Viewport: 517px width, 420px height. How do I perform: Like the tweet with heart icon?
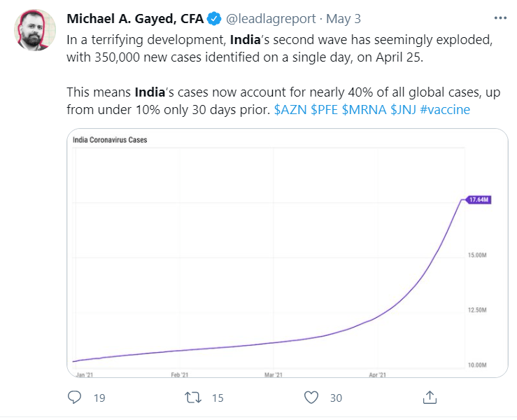311,398
